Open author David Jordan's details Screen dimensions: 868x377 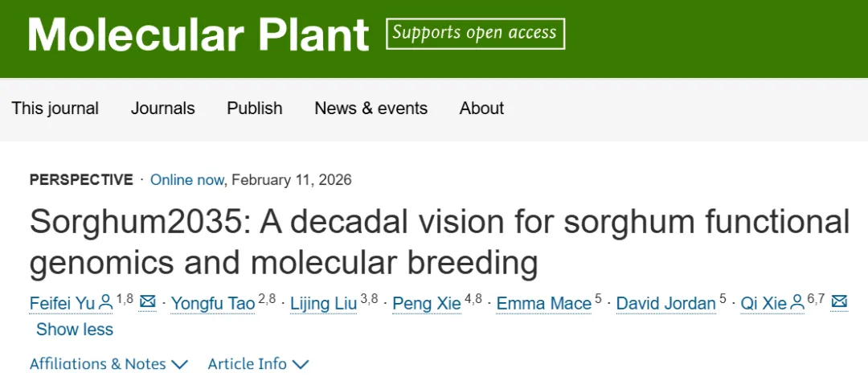[665, 303]
